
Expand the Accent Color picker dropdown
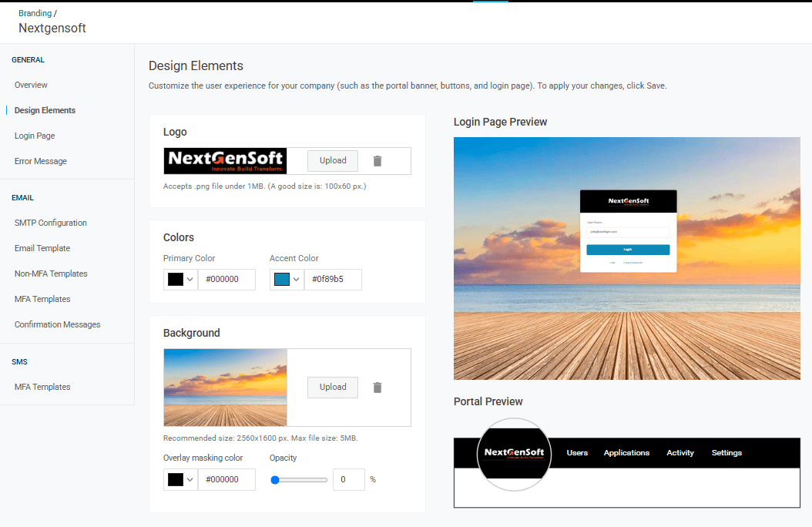tap(287, 280)
